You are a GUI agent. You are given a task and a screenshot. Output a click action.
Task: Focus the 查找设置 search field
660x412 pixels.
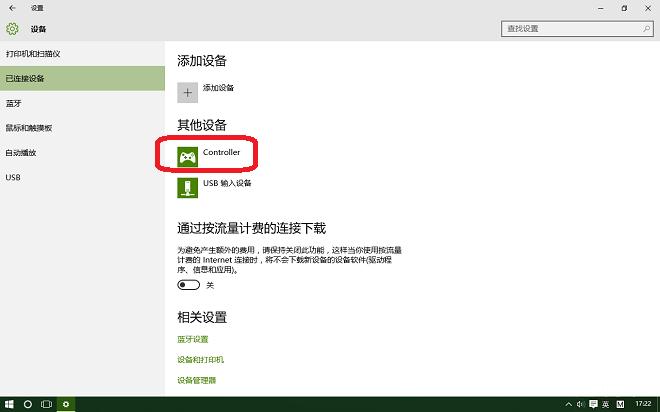pyautogui.click(x=577, y=29)
